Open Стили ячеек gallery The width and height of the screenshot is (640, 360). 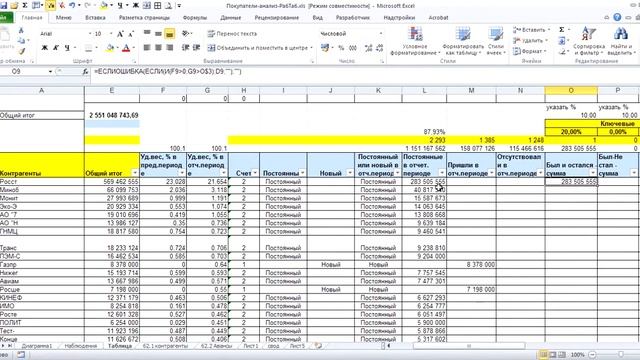[496, 41]
